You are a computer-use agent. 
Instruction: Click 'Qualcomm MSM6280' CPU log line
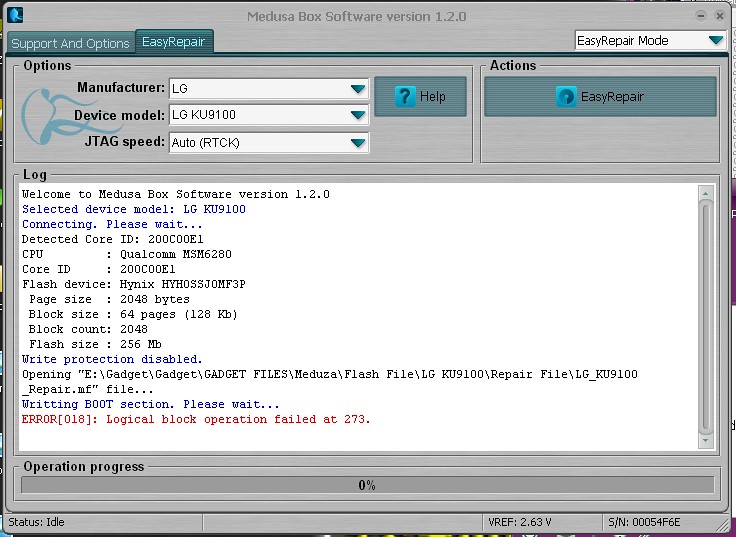tap(127, 254)
